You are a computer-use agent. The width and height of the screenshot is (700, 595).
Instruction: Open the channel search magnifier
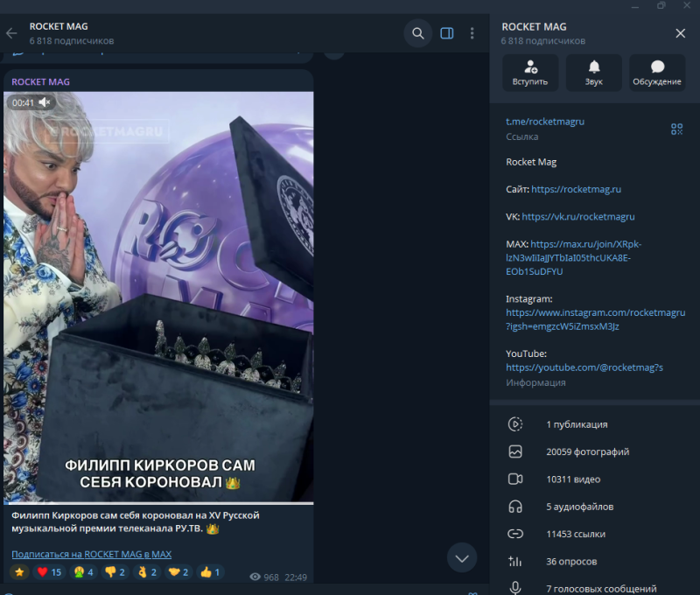point(418,33)
